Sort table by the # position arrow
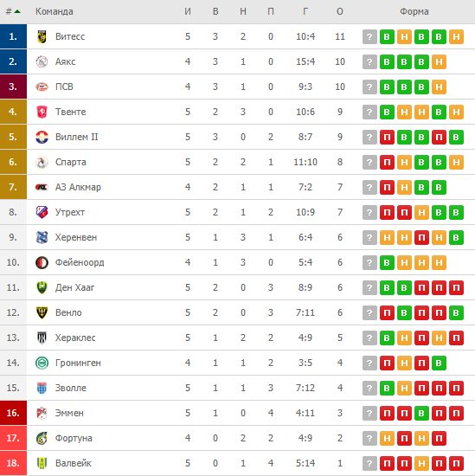475x476 pixels. (x=13, y=11)
